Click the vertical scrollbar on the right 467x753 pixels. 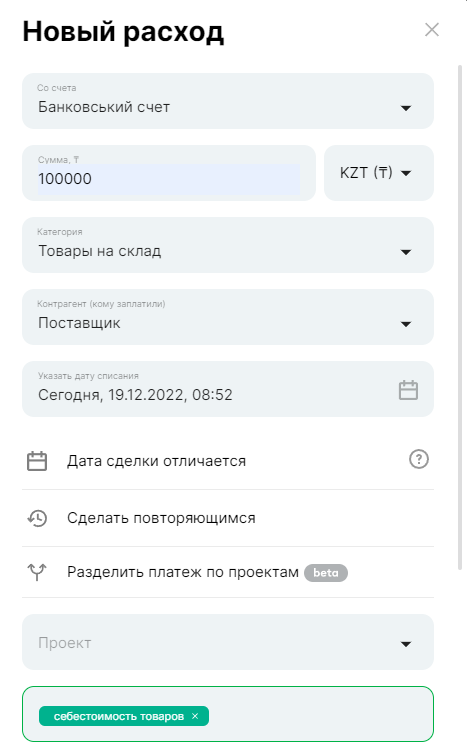(460, 317)
